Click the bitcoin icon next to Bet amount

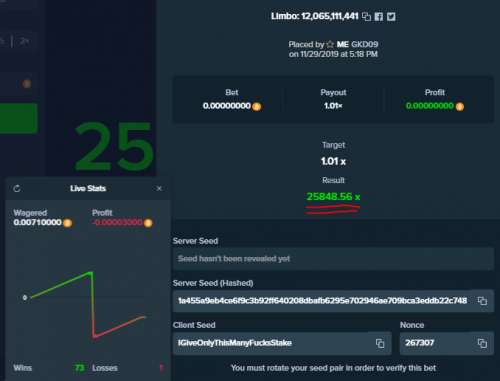click(257, 107)
